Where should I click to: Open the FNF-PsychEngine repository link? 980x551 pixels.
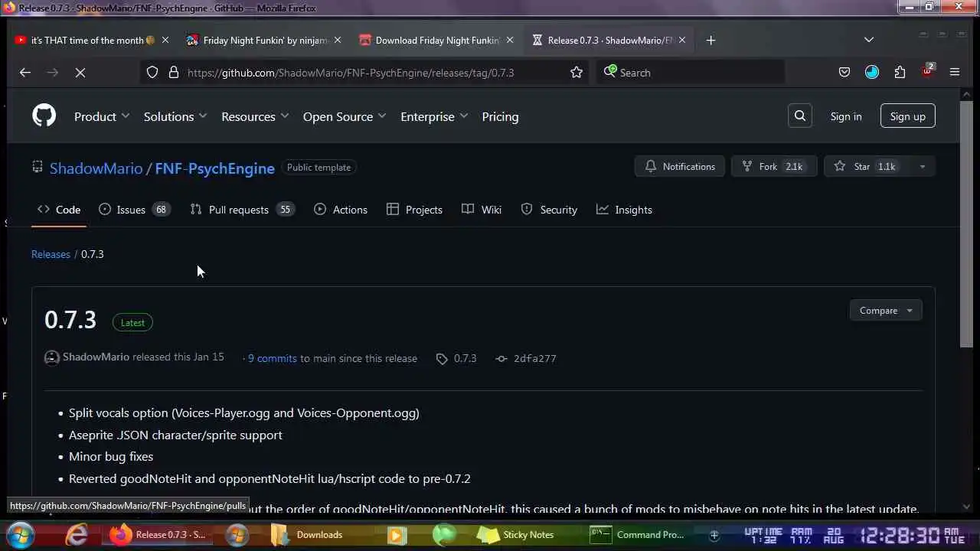click(x=214, y=168)
